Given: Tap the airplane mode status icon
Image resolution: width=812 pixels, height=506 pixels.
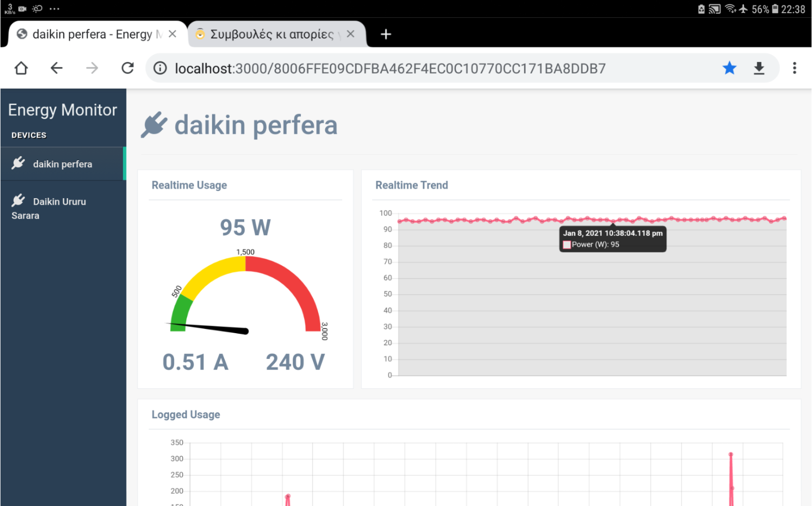Looking at the screenshot, I should (x=743, y=9).
